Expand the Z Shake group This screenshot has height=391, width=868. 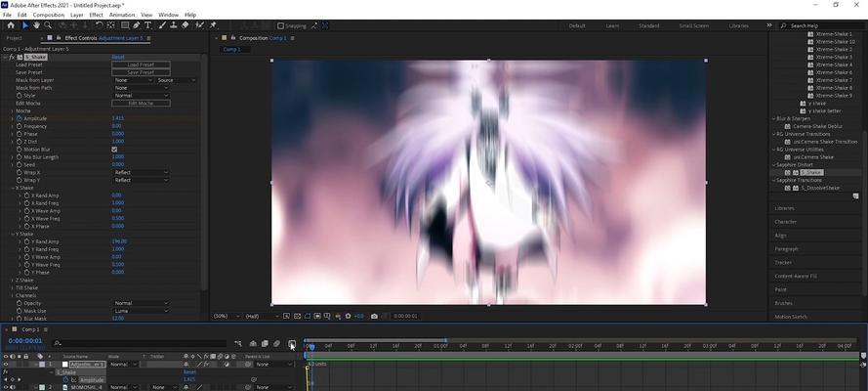coord(12,281)
